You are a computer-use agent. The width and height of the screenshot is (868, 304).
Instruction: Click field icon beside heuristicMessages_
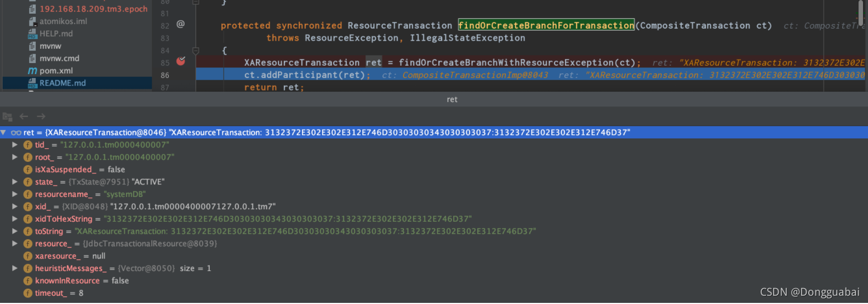coord(28,268)
